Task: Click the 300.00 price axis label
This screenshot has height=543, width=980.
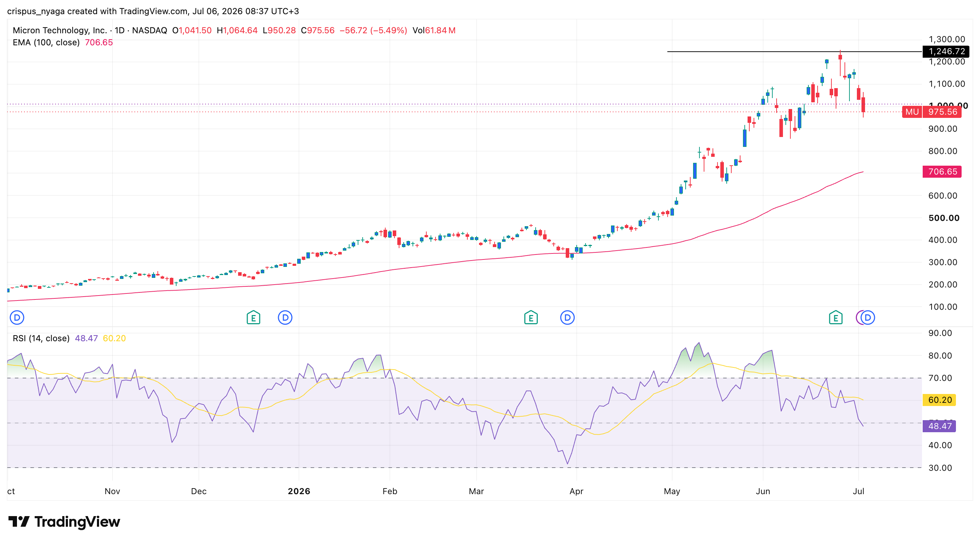Action: 943,262
